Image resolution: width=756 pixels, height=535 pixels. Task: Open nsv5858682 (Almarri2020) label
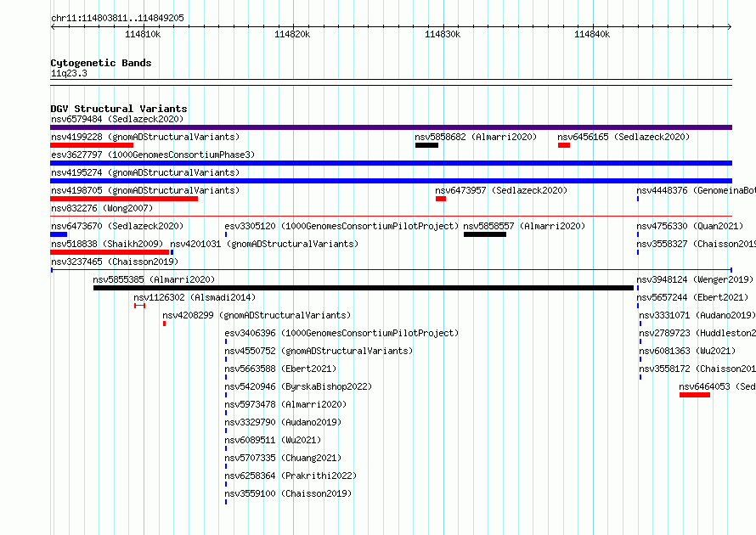pos(476,137)
